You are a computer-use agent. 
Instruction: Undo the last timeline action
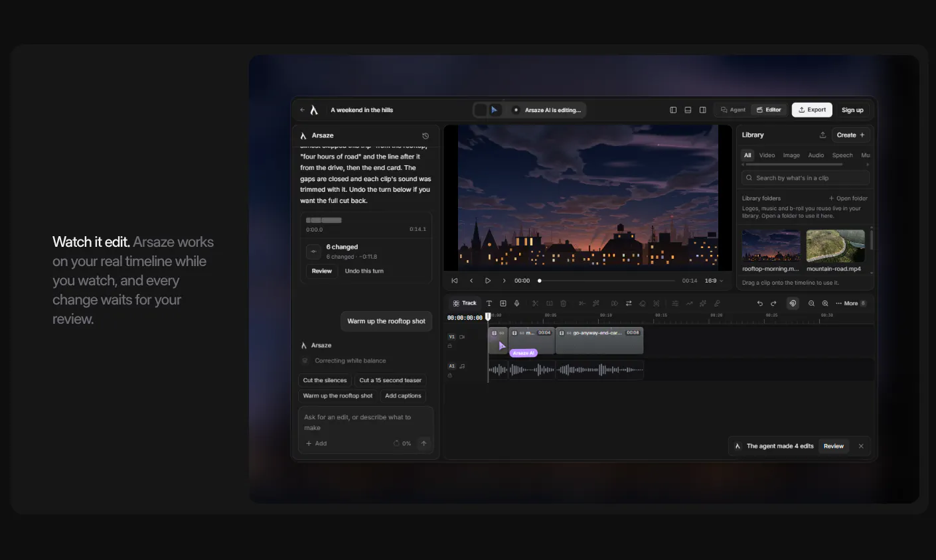(x=760, y=303)
